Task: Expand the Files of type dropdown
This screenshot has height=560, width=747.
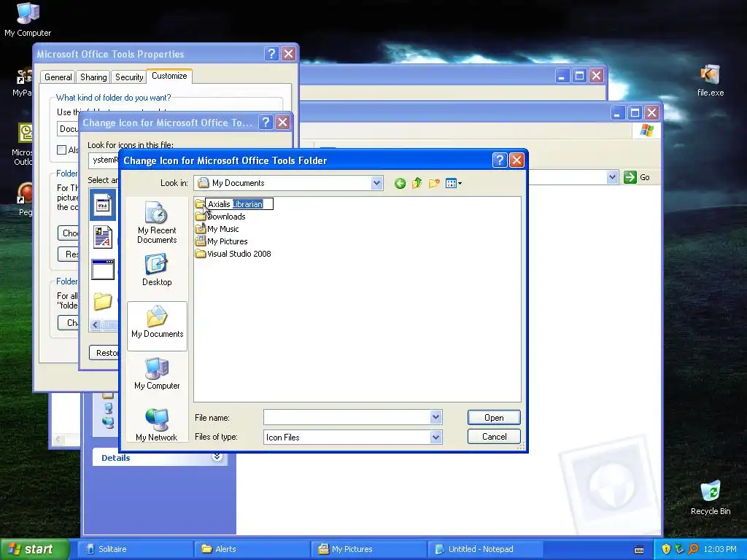Action: click(436, 437)
